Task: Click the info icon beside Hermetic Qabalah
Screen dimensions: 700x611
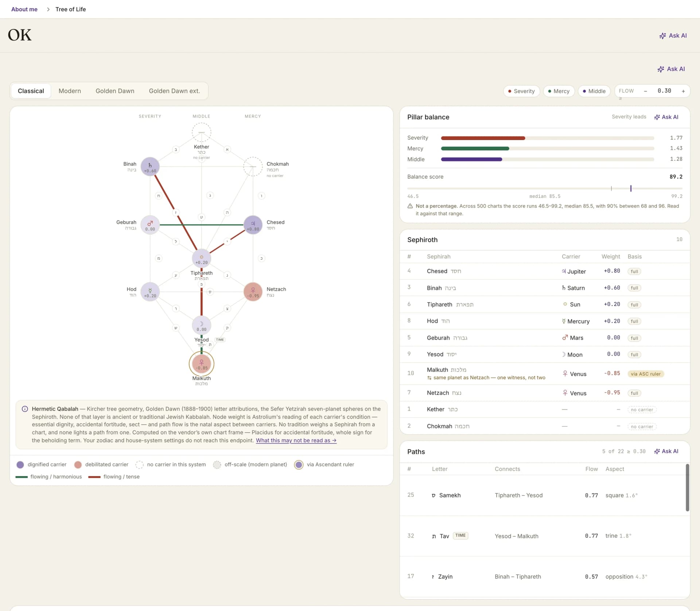Action: 25,409
